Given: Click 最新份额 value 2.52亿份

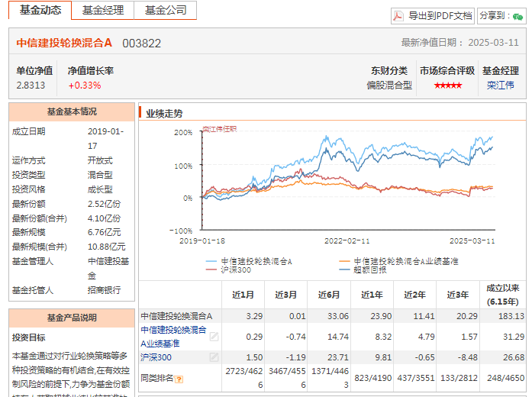Looking at the screenshot, I should (x=104, y=204).
